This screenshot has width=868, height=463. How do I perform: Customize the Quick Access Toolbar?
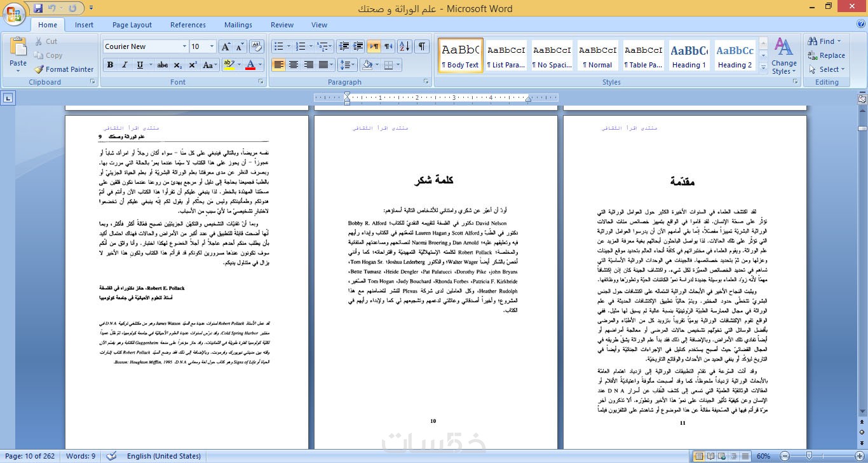(90, 9)
